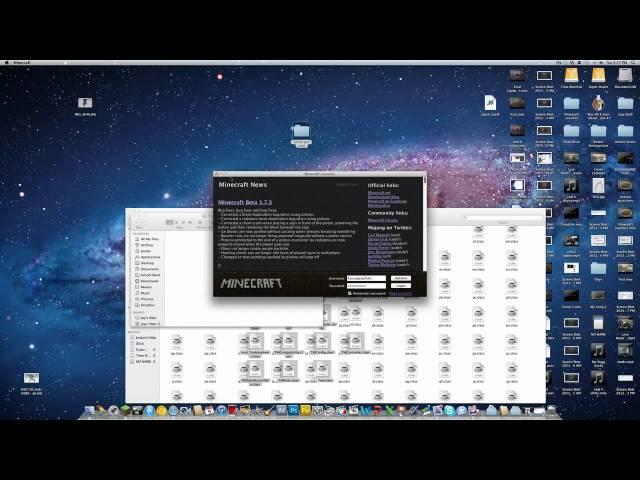Focus the Password field in Minecraft launcher
This screenshot has width=640, height=480.
366,286
